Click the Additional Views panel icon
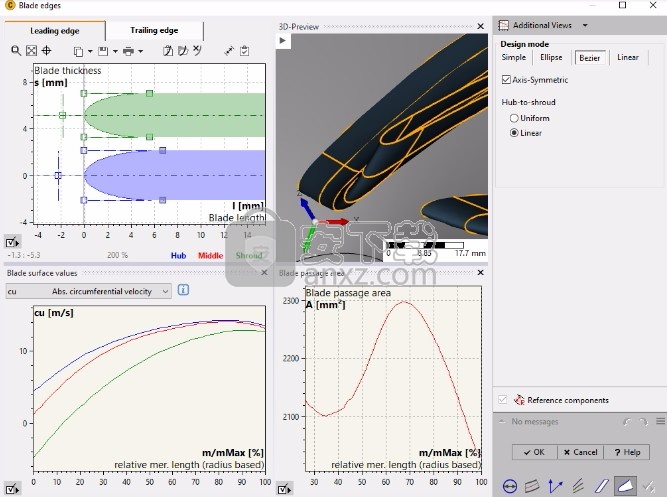This screenshot has width=667, height=497. [503, 26]
